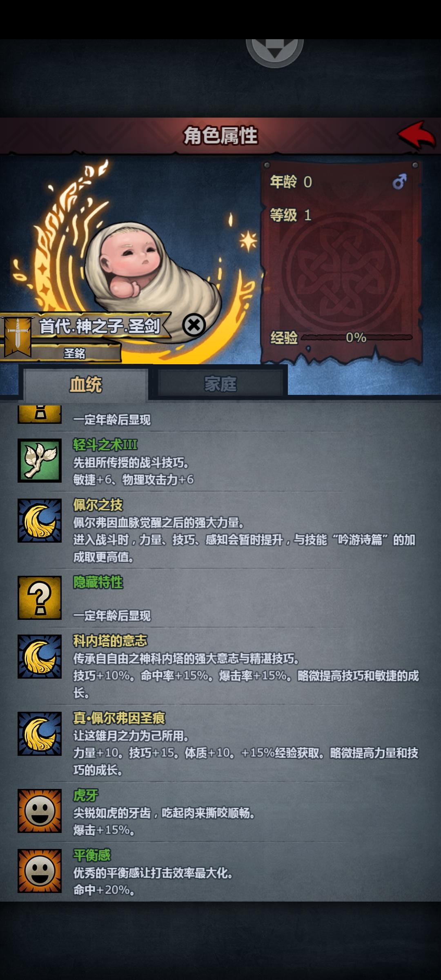Click the sword banner emblem icon
The image size is (441, 980).
click(17, 337)
